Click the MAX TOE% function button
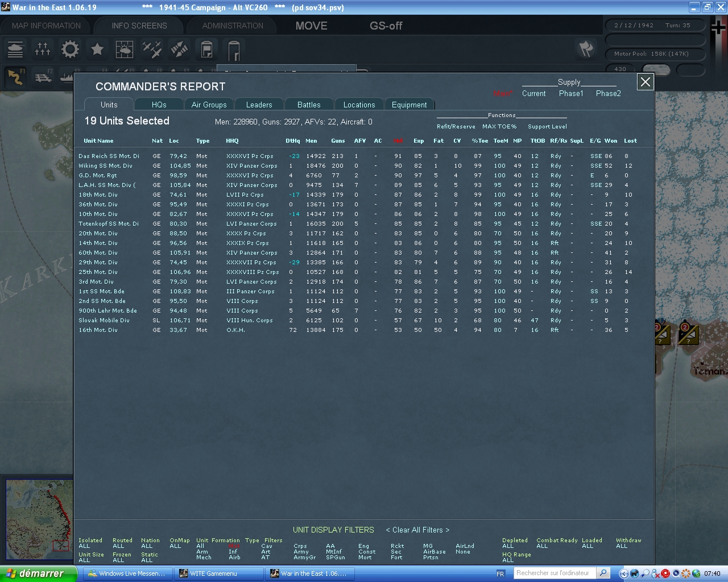This screenshot has width=728, height=582. click(x=499, y=126)
